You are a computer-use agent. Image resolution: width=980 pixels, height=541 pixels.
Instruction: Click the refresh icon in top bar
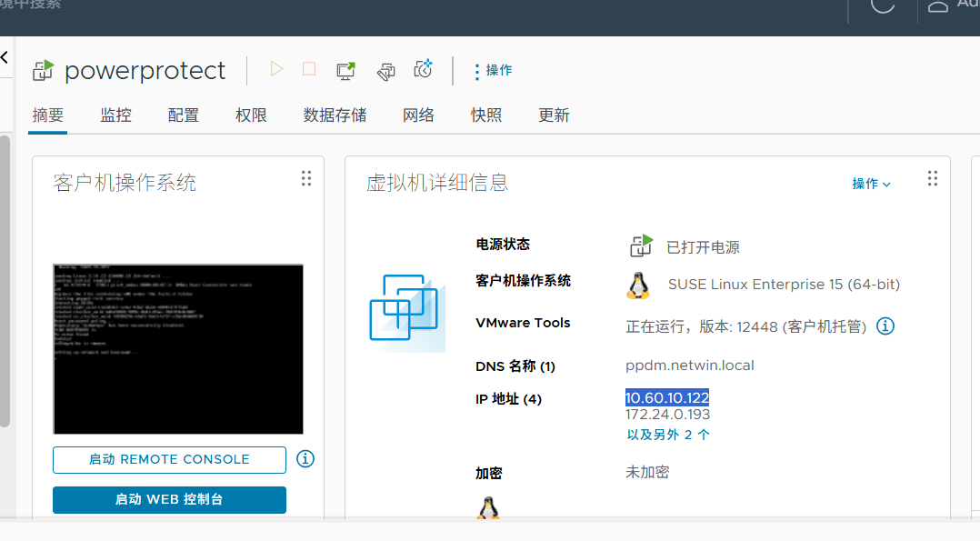tap(883, 5)
